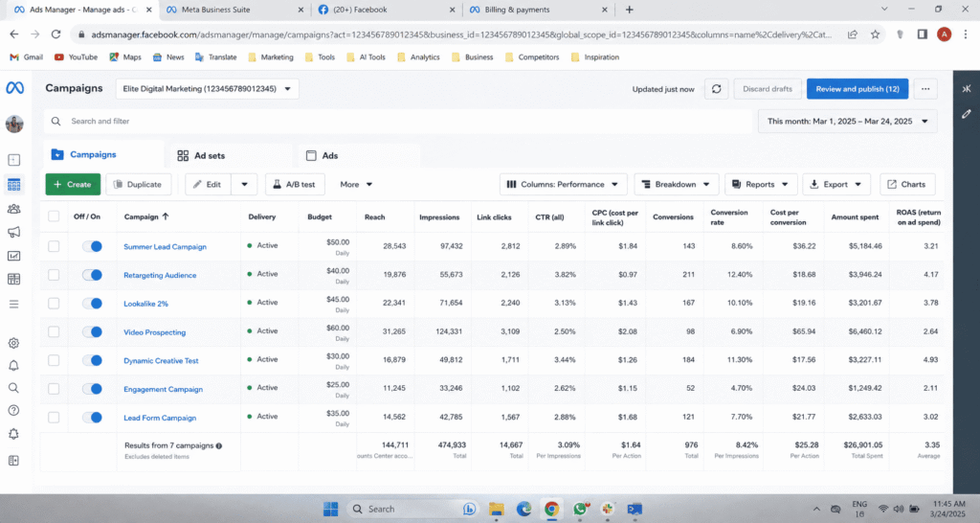Turn off the Dynamic Creative Test toggle

click(x=93, y=360)
